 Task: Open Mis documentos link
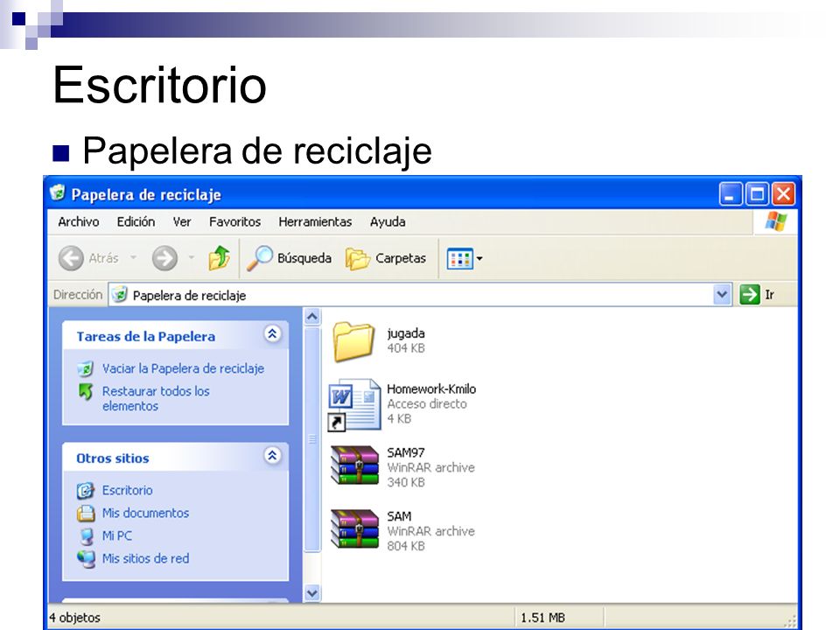146,514
